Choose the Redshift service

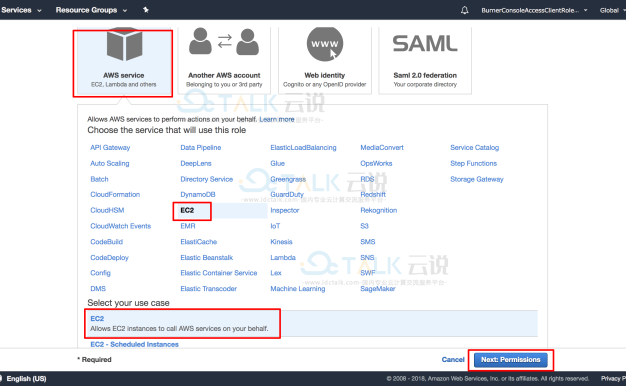coord(373,194)
